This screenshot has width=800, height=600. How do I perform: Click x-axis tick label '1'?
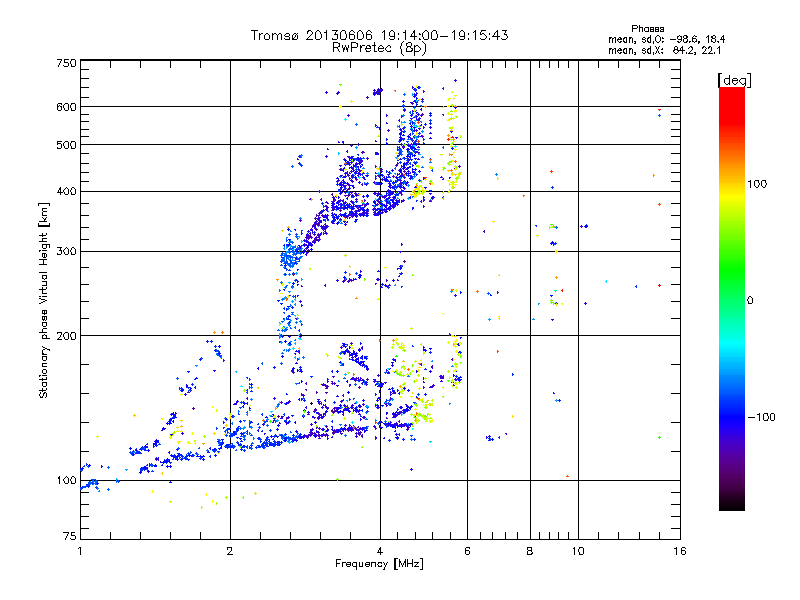click(x=80, y=551)
